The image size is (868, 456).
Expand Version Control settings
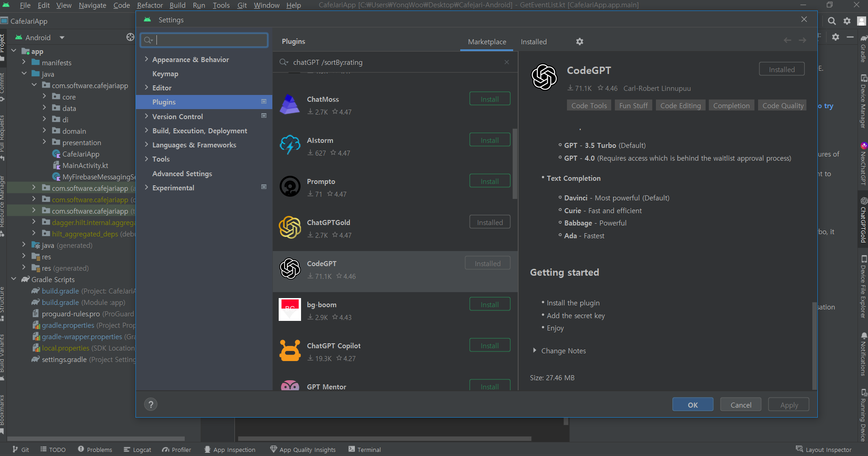[x=146, y=116]
